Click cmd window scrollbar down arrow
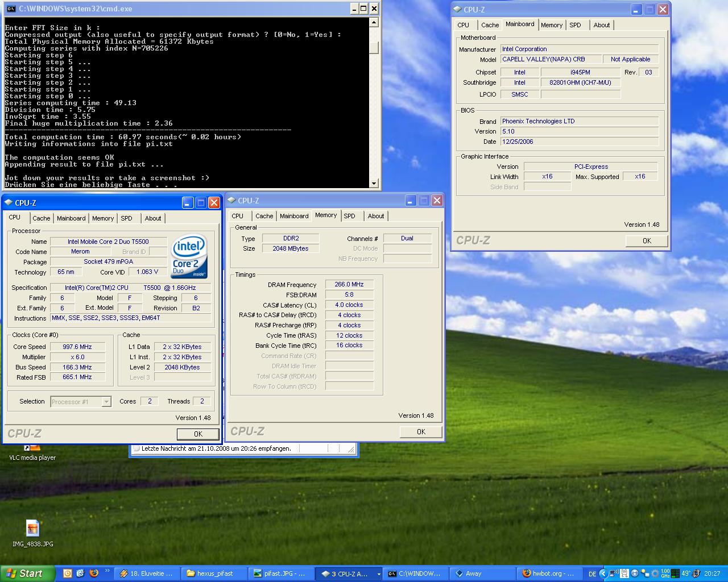 point(374,183)
